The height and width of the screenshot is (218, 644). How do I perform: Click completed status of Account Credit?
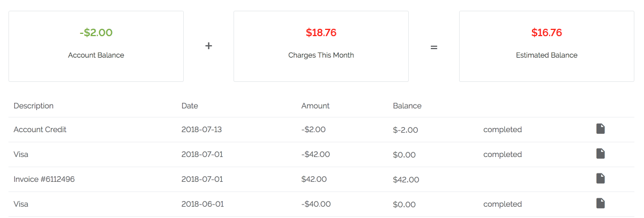502,130
